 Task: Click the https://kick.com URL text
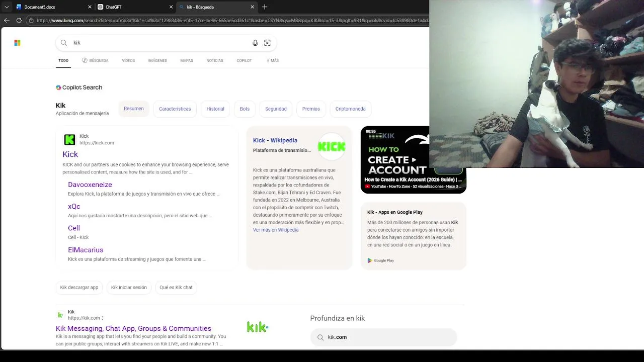(97, 143)
